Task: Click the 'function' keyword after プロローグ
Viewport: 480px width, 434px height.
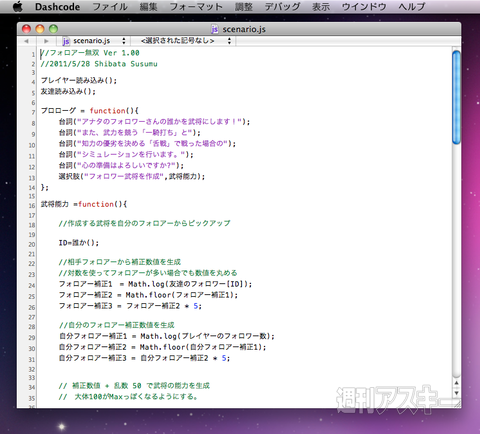Action: coord(107,110)
